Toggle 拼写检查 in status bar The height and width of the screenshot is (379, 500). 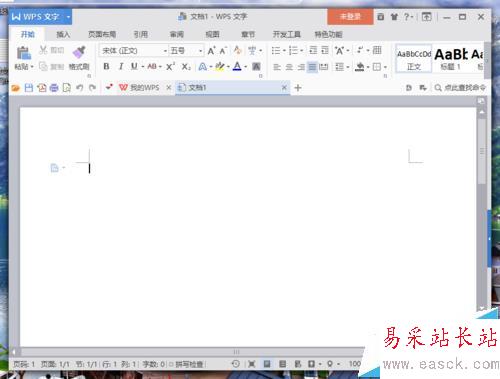[x=186, y=364]
